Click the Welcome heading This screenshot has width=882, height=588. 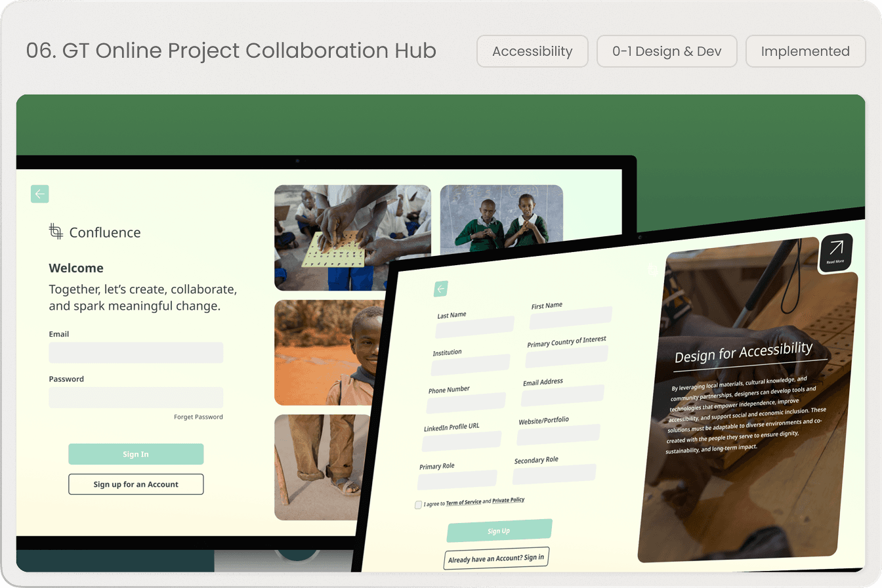(76, 268)
